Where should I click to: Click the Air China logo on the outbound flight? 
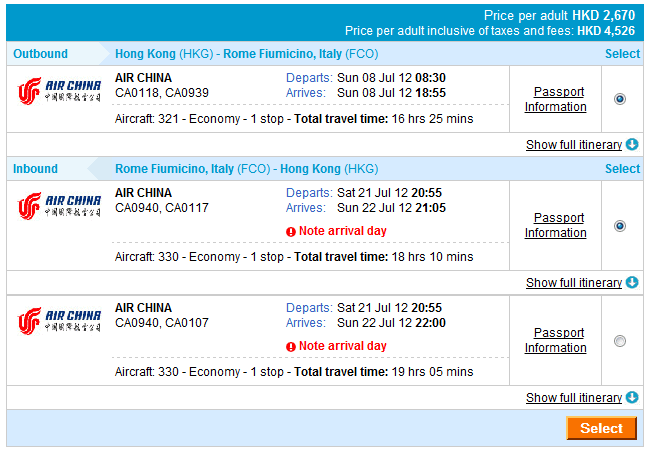tap(59, 93)
